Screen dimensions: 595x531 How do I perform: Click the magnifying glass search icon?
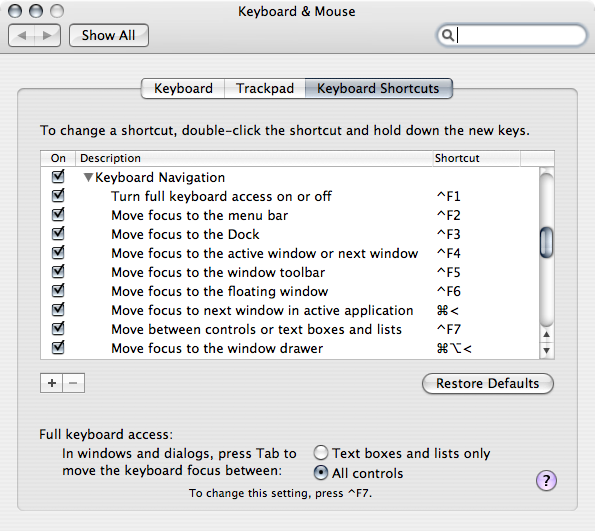(448, 35)
